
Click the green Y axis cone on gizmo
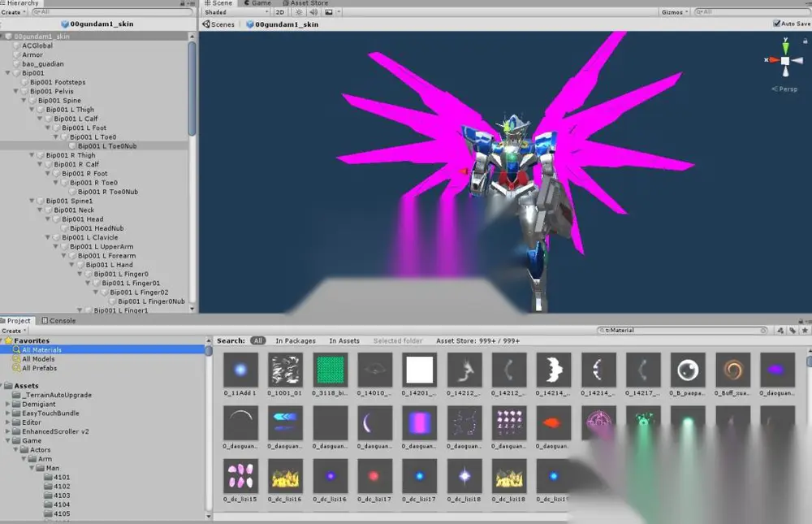(785, 48)
